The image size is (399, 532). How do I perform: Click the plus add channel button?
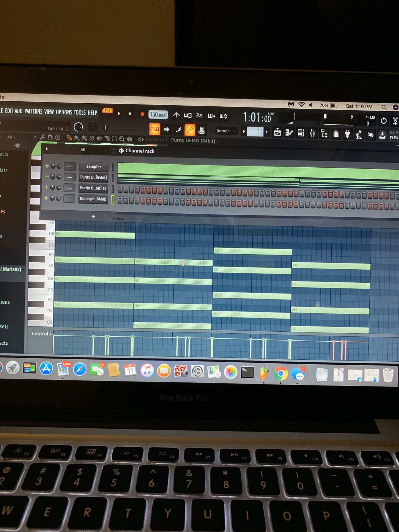point(93,216)
